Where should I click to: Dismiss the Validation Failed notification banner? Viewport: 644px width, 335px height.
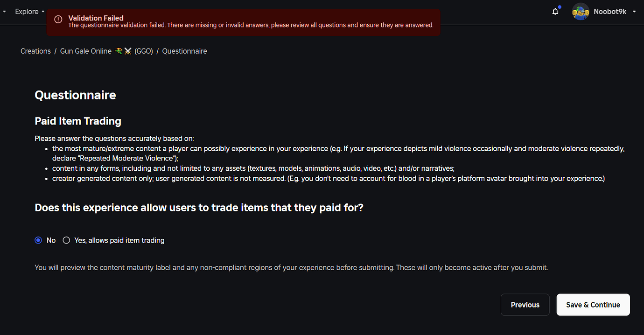tap(244, 21)
